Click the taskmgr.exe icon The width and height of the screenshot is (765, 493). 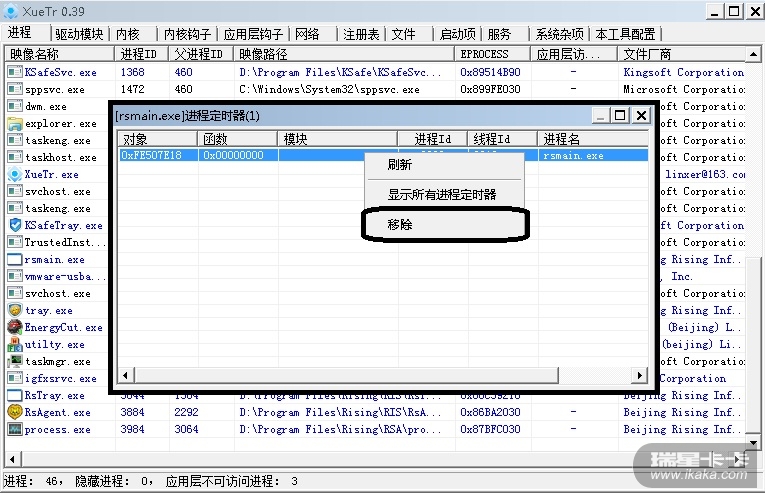(x=15, y=361)
